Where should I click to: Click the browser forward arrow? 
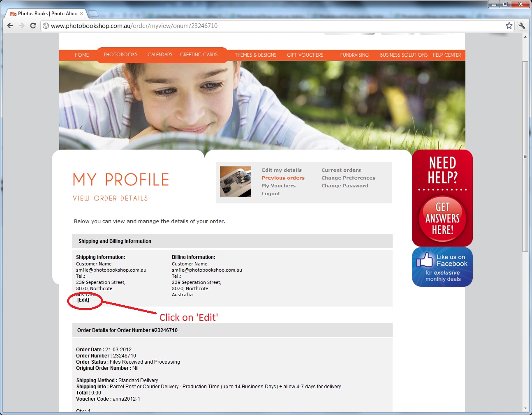(x=22, y=25)
